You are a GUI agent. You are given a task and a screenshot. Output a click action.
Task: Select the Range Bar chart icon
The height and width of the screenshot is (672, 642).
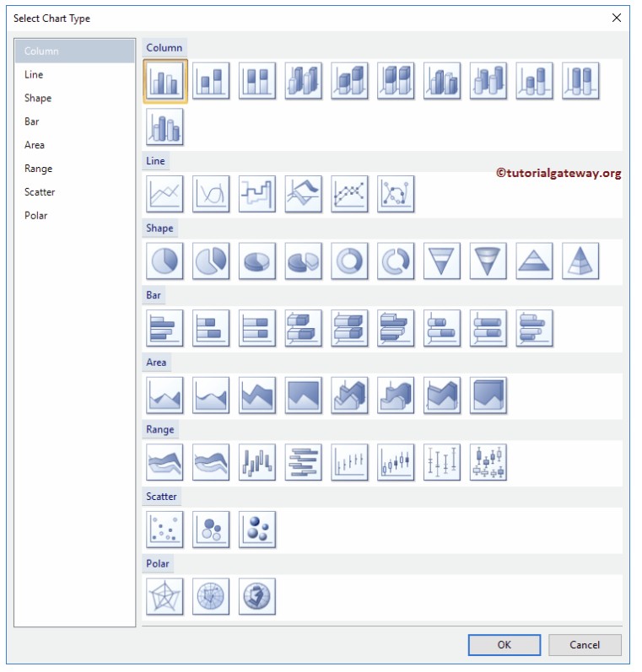click(304, 463)
